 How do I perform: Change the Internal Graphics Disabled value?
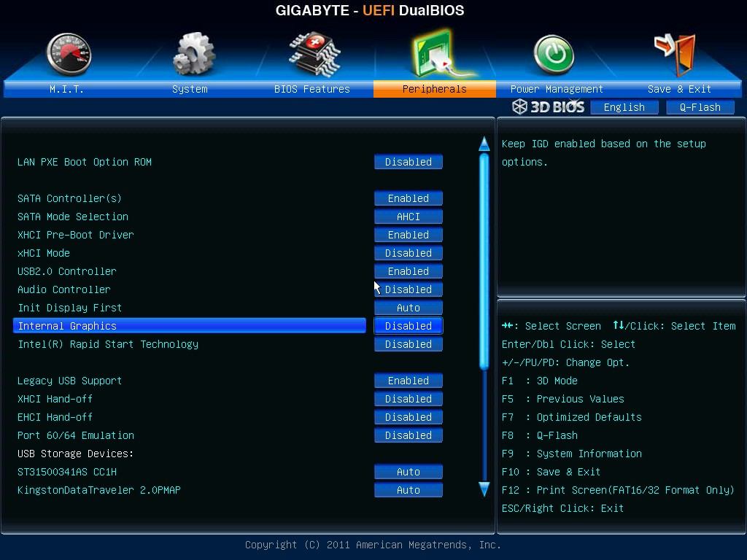(409, 326)
